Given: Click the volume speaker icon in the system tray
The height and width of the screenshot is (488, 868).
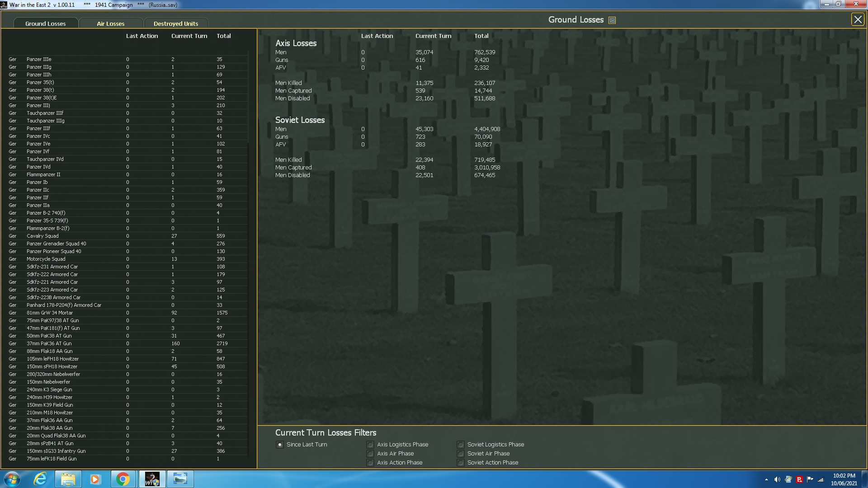Looking at the screenshot, I should (777, 479).
